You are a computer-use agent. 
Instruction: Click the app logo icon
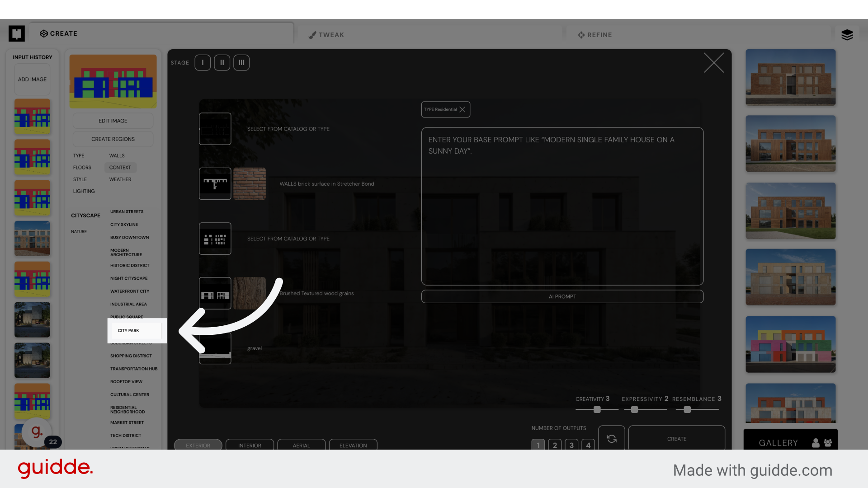coord(17,33)
